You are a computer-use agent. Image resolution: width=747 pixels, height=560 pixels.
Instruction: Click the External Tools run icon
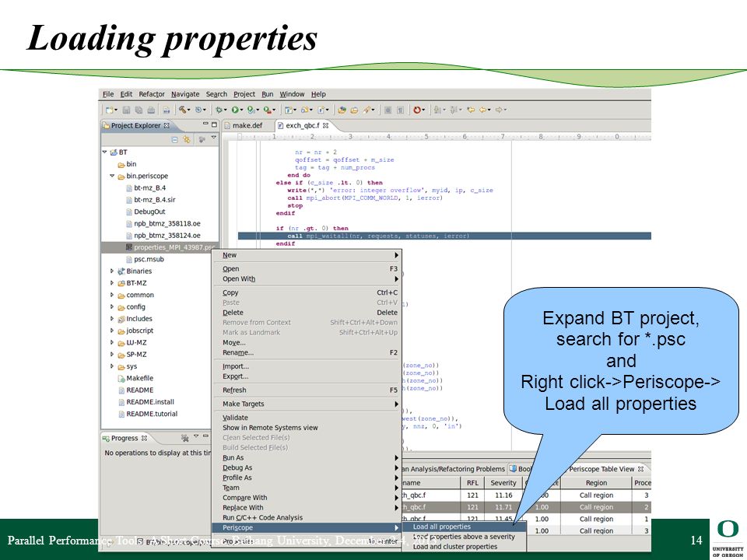(267, 110)
